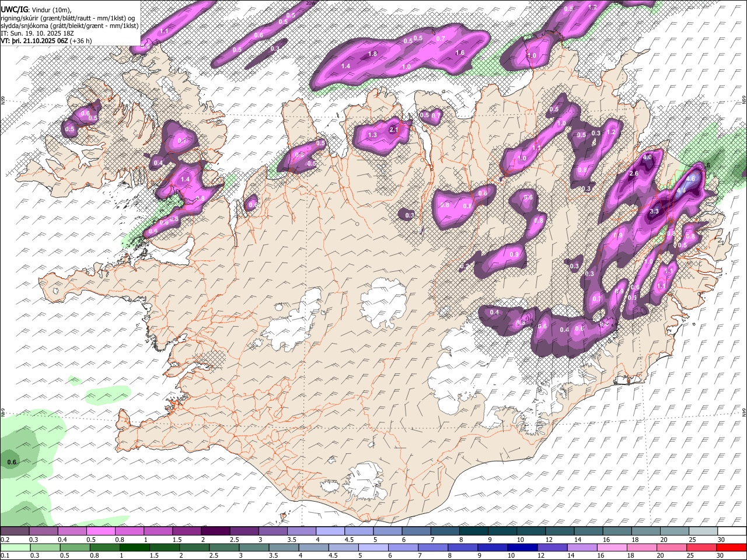
Task: Select the top-row teal swatch between 8 and 9
Action: 473,531
